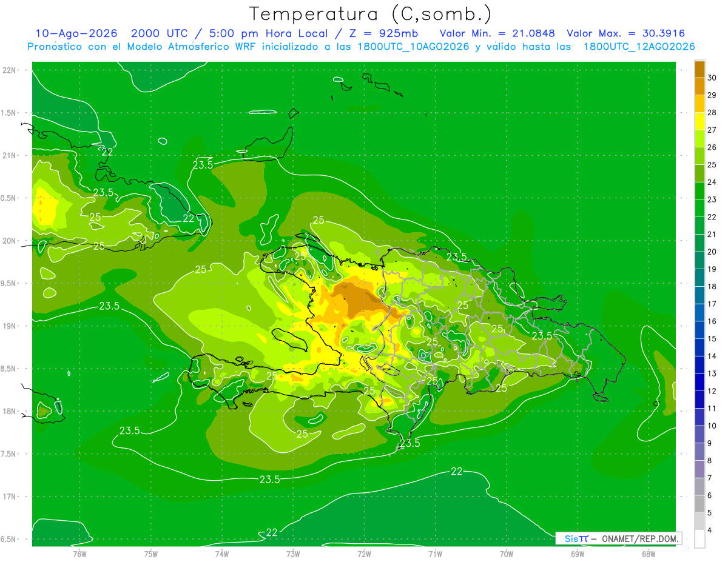Click the orange swatch between legend 29 and 30
The image size is (728, 562).
(x=699, y=86)
